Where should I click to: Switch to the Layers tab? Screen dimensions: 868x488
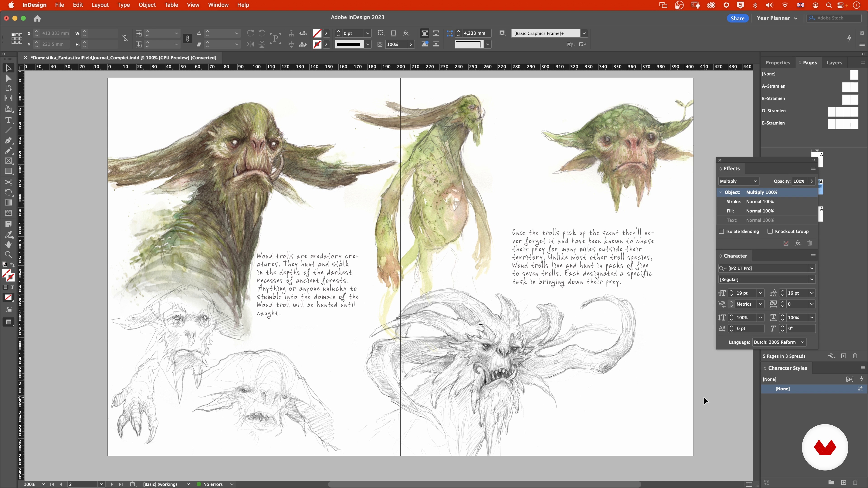[x=834, y=63]
